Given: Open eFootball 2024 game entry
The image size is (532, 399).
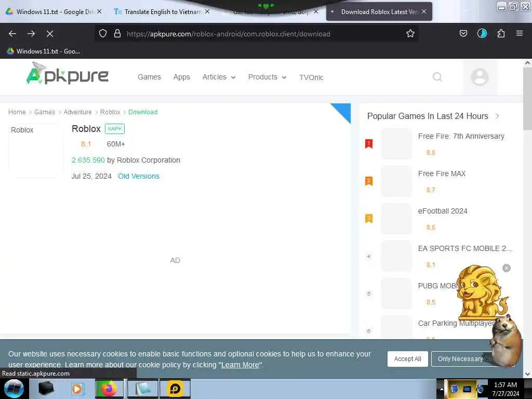Looking at the screenshot, I should coord(443,211).
